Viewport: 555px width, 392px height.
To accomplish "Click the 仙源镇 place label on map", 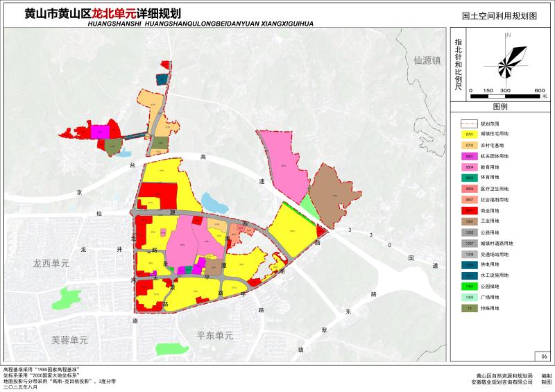I will 426,60.
